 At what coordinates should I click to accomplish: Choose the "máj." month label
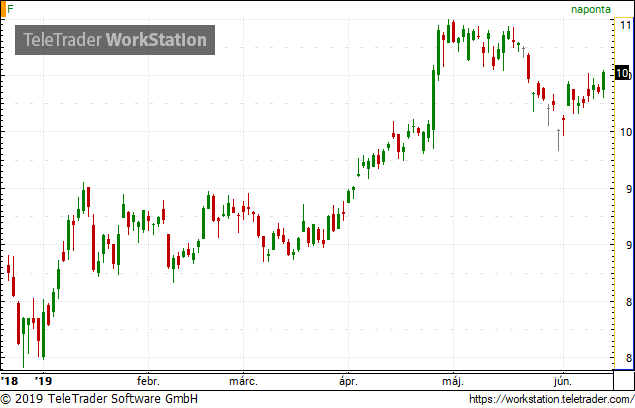point(453,382)
